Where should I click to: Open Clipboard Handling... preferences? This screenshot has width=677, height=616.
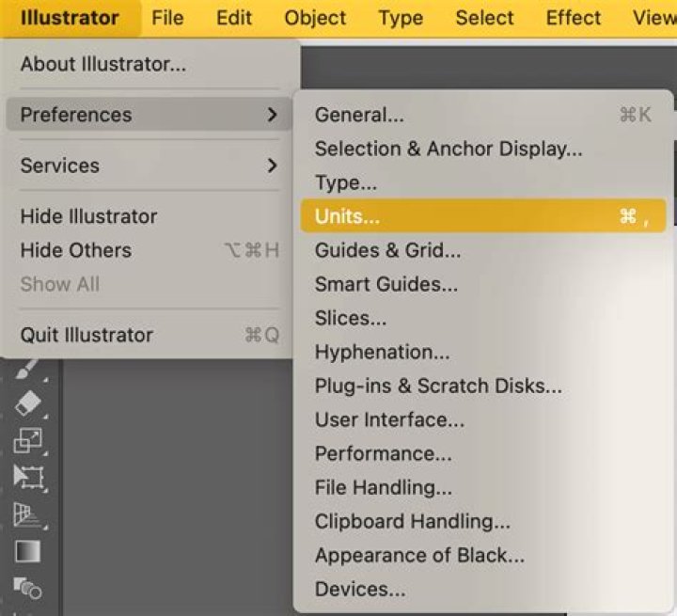point(483,521)
